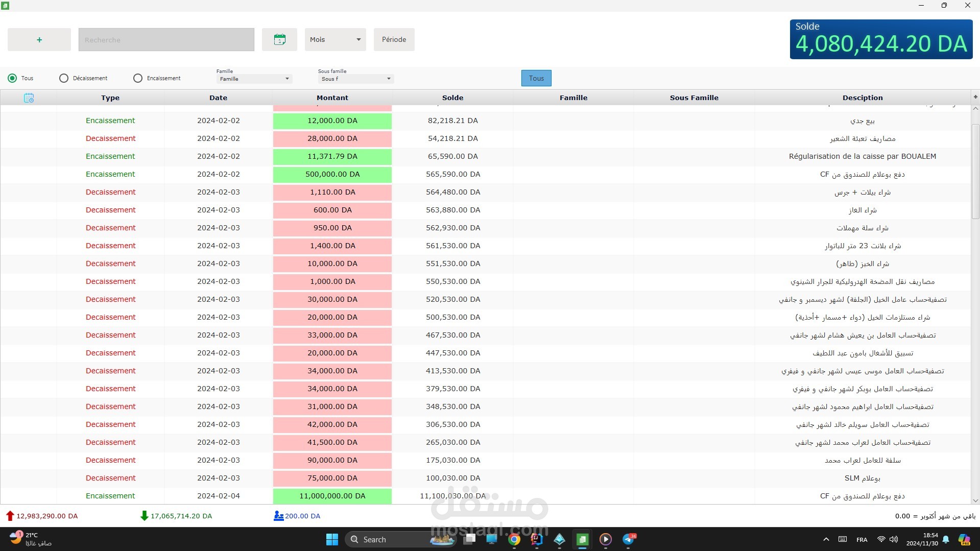The width and height of the screenshot is (980, 551).
Task: Click the green down-arrow encaissement total icon
Action: coord(144,516)
